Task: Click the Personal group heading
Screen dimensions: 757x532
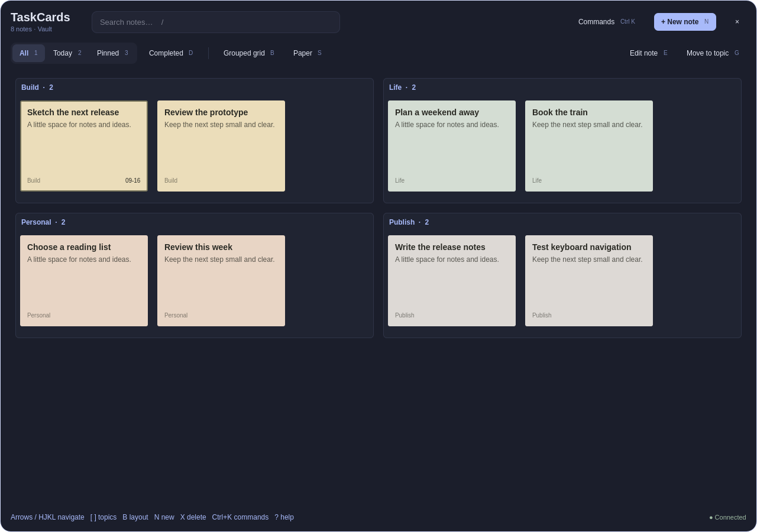Action: [43, 222]
